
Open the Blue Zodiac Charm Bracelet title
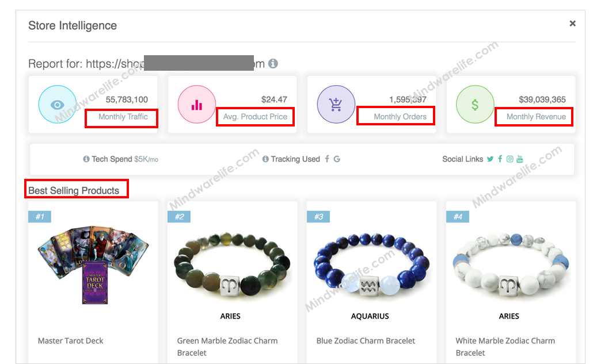click(x=366, y=341)
